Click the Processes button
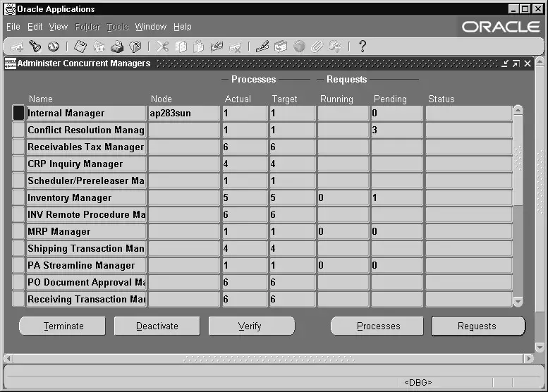The height and width of the screenshot is (392, 548). (377, 326)
